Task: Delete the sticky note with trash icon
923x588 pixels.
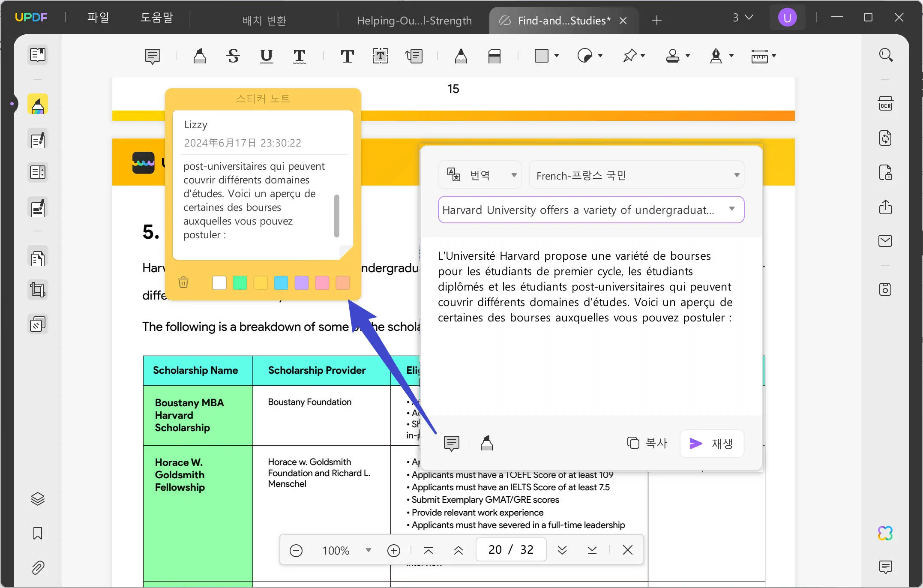Action: click(183, 283)
